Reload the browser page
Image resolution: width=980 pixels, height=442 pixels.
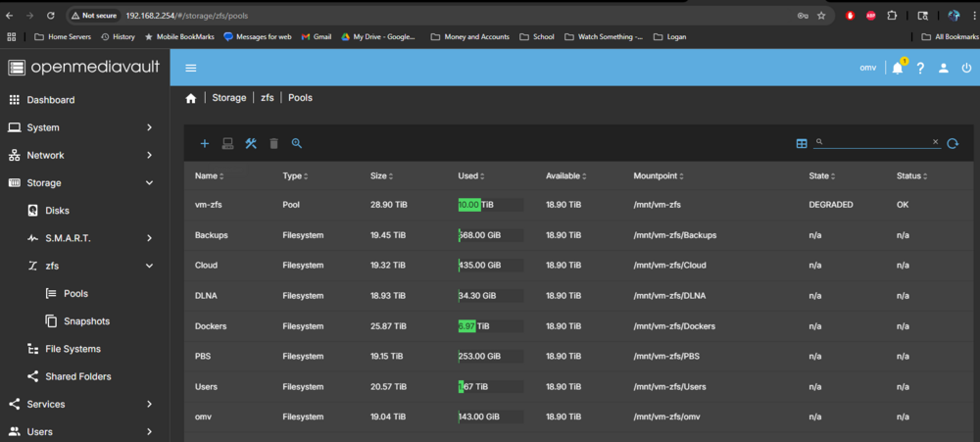[51, 16]
